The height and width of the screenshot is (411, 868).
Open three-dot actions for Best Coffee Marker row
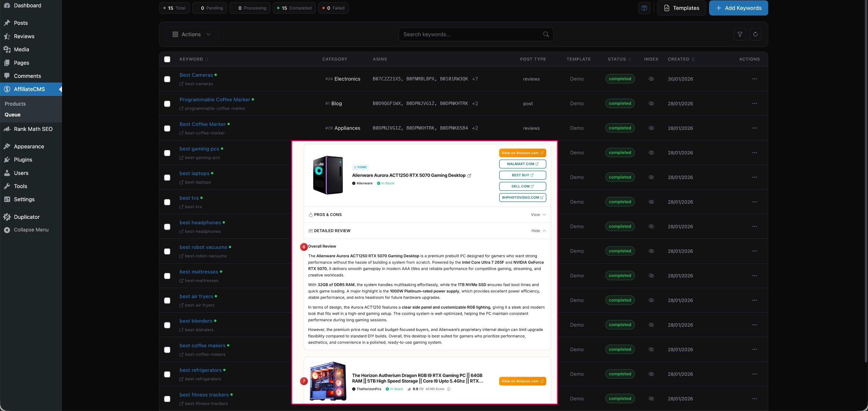tap(754, 128)
